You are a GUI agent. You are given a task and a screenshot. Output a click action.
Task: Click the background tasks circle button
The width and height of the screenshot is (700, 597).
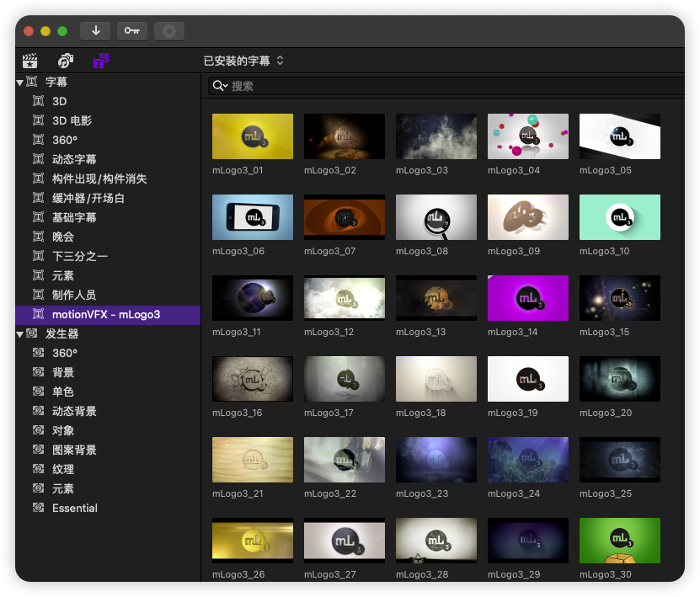click(169, 31)
